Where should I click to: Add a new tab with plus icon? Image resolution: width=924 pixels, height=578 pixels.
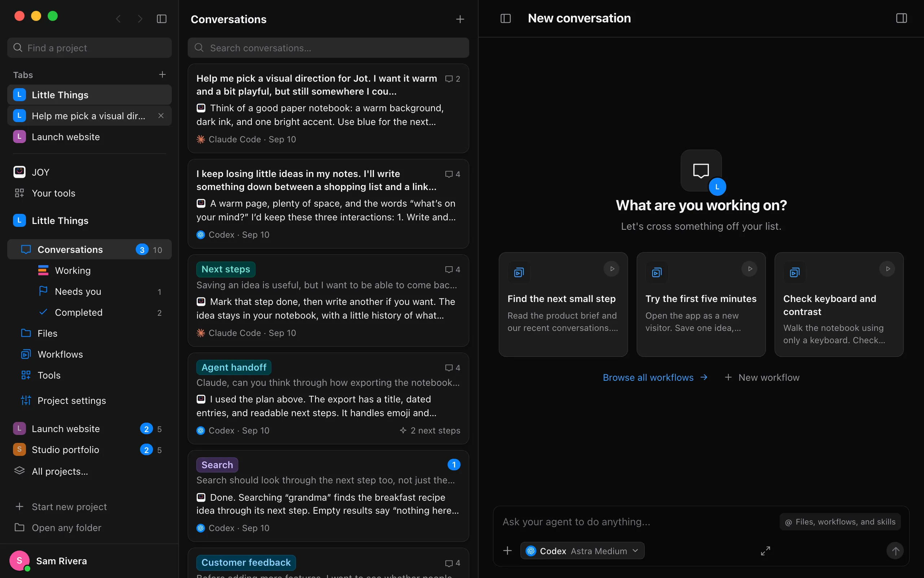162,74
